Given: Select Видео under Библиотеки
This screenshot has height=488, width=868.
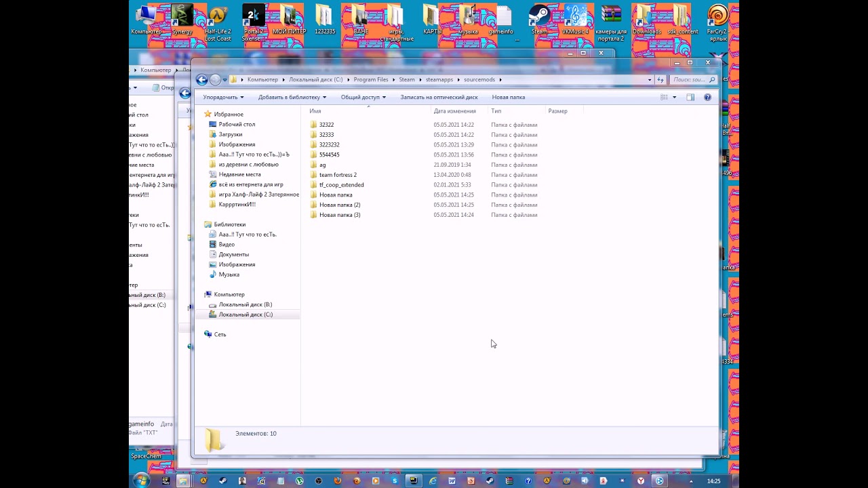Looking at the screenshot, I should 226,244.
